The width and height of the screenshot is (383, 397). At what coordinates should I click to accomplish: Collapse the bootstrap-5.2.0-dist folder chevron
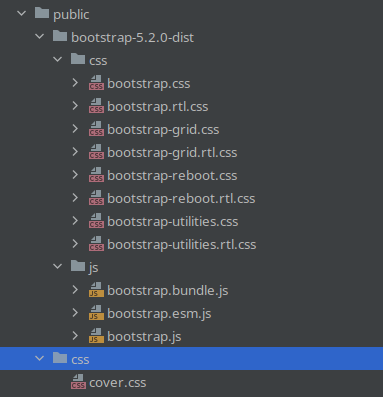(x=40, y=37)
